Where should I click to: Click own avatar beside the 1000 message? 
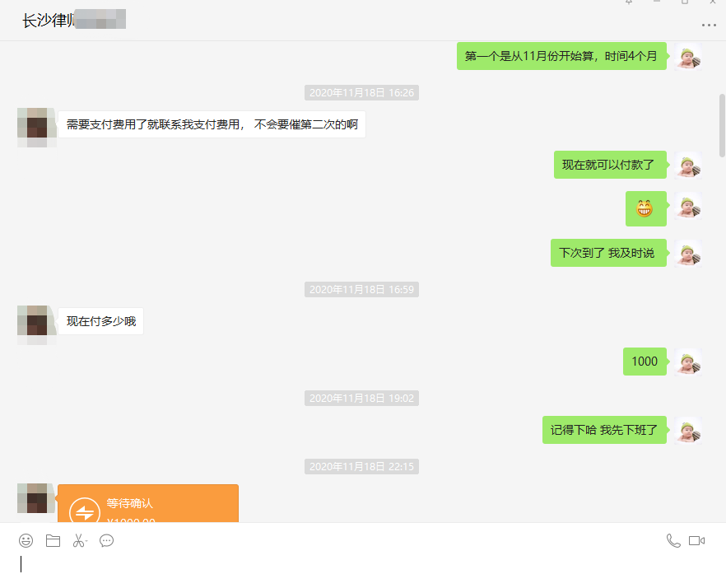(x=688, y=362)
